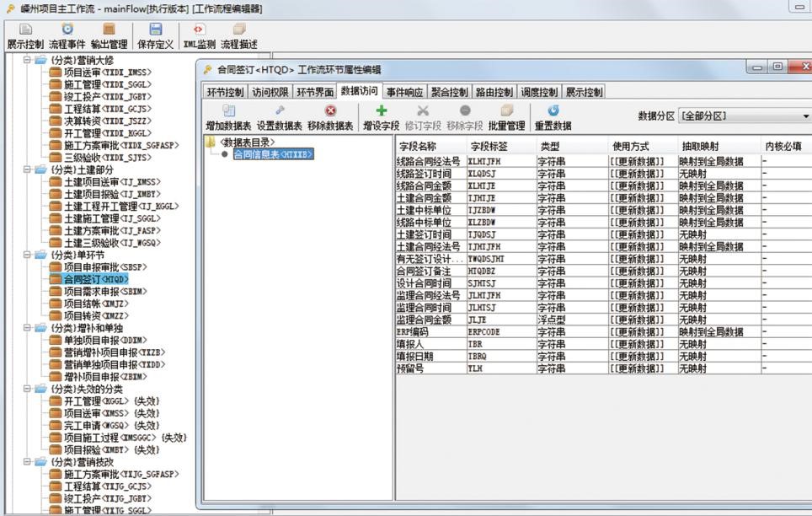Screen dimensions: 812x516
Task: Click the 重置数据 reset icon
Action: click(553, 111)
